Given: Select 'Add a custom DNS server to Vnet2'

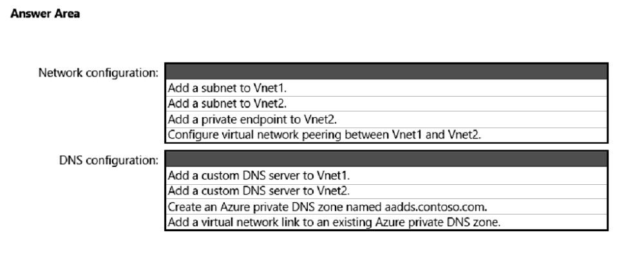Looking at the screenshot, I should (386, 191).
